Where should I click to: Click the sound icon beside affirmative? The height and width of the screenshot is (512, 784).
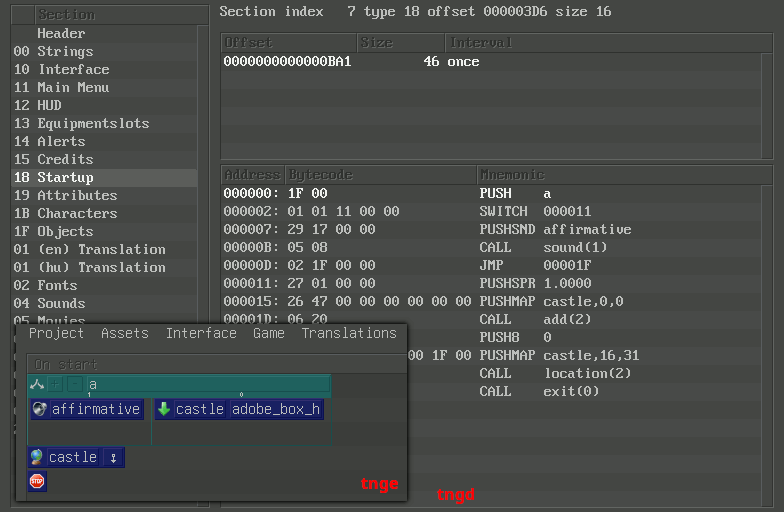40,409
